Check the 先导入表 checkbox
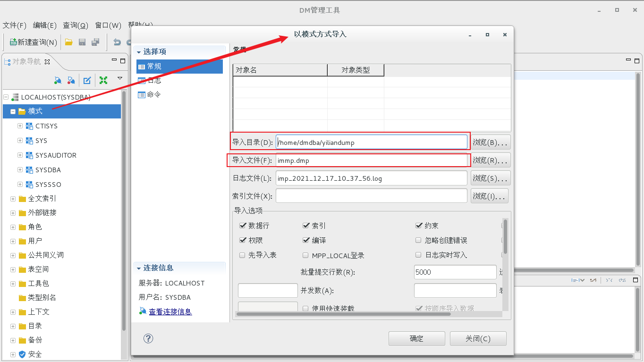 click(243, 255)
